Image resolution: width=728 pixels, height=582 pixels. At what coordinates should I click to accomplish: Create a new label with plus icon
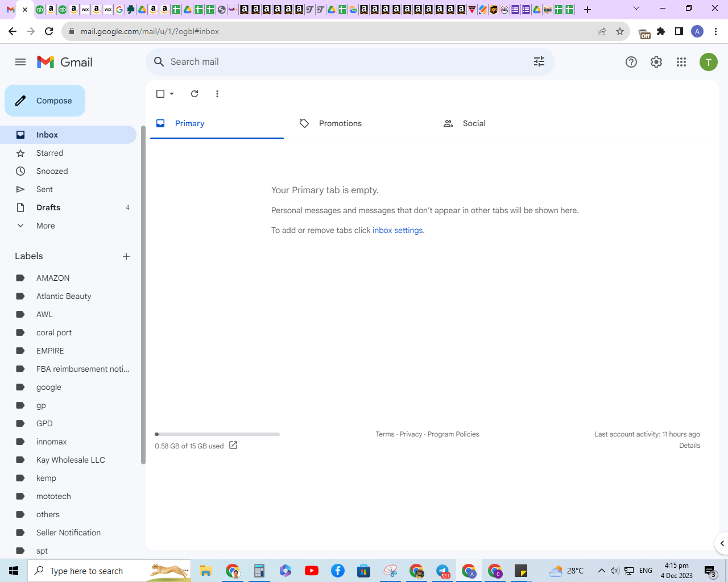click(x=126, y=256)
